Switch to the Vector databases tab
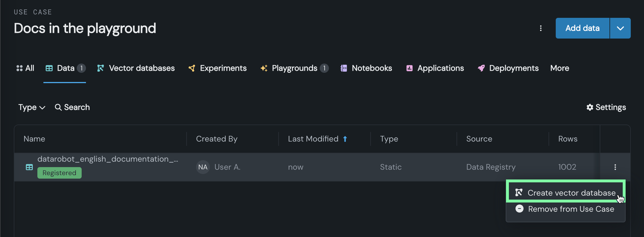This screenshot has width=644, height=237. point(136,68)
